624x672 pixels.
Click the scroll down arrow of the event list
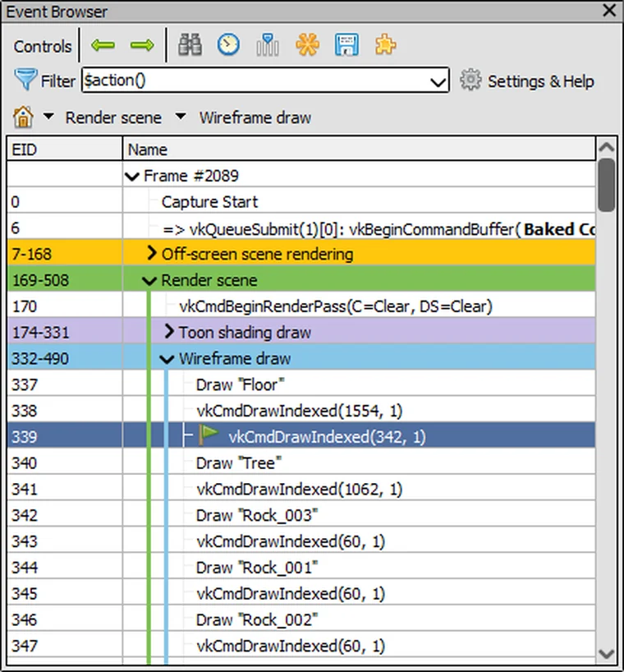point(607,654)
